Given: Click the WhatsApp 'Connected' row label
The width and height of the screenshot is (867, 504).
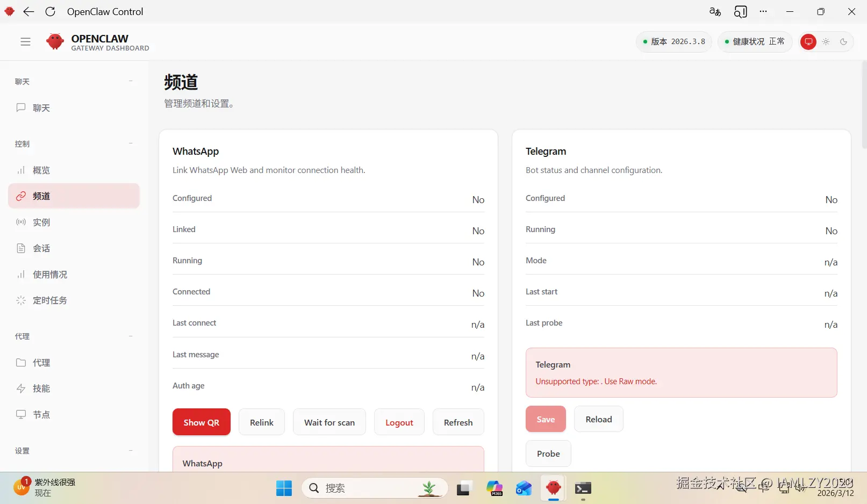Looking at the screenshot, I should [191, 292].
